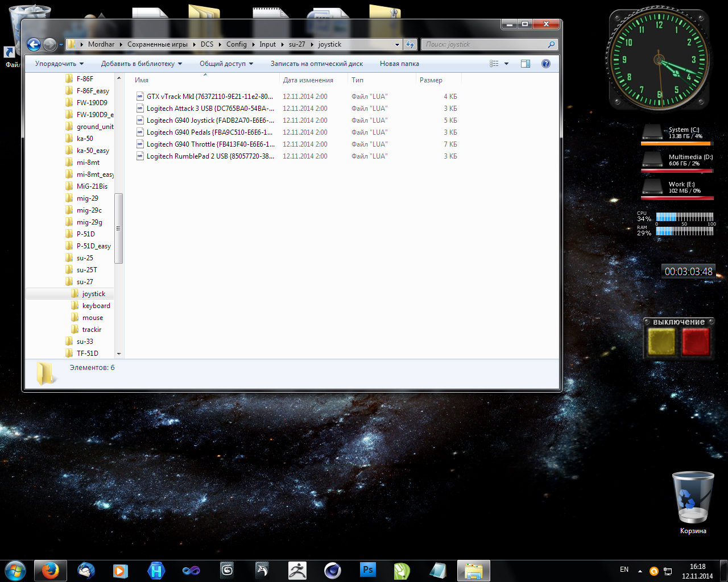Expand the breadcrumb arrow after Config
The height and width of the screenshot is (582, 728).
coord(253,44)
